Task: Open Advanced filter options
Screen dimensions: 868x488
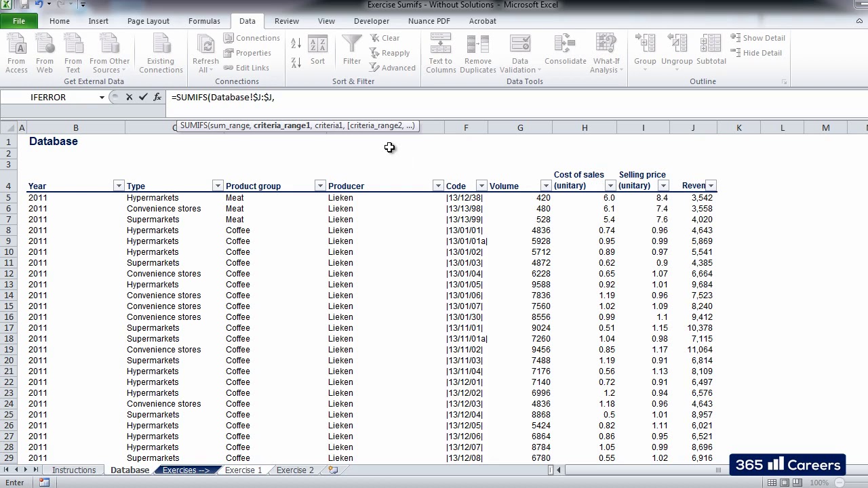Action: pos(393,68)
